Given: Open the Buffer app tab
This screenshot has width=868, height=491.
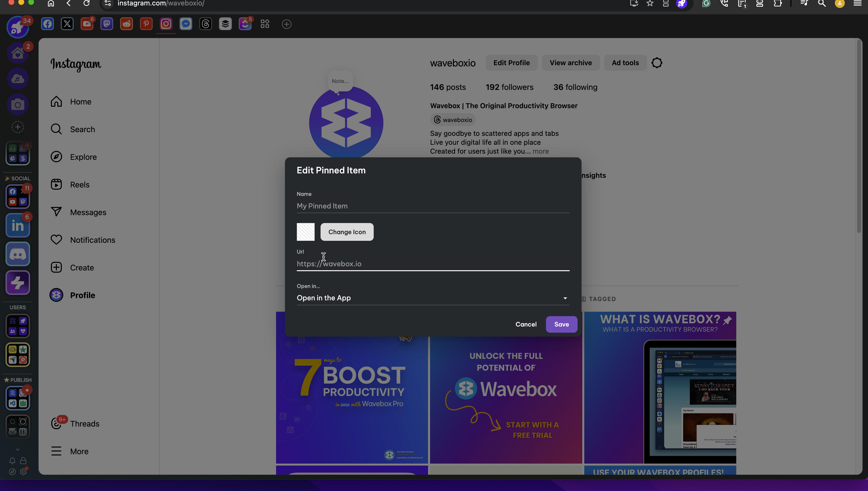Looking at the screenshot, I should pyautogui.click(x=225, y=24).
